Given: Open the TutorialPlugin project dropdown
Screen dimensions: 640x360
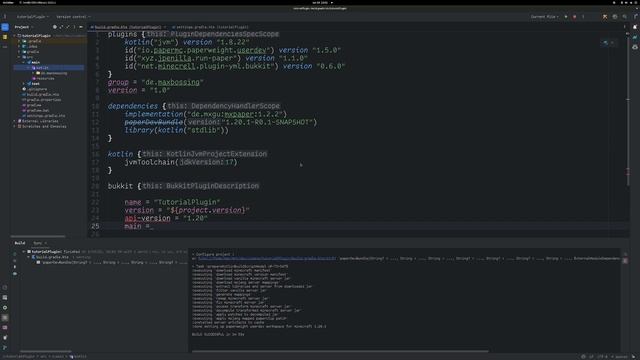Looking at the screenshot, I should coord(33,17).
